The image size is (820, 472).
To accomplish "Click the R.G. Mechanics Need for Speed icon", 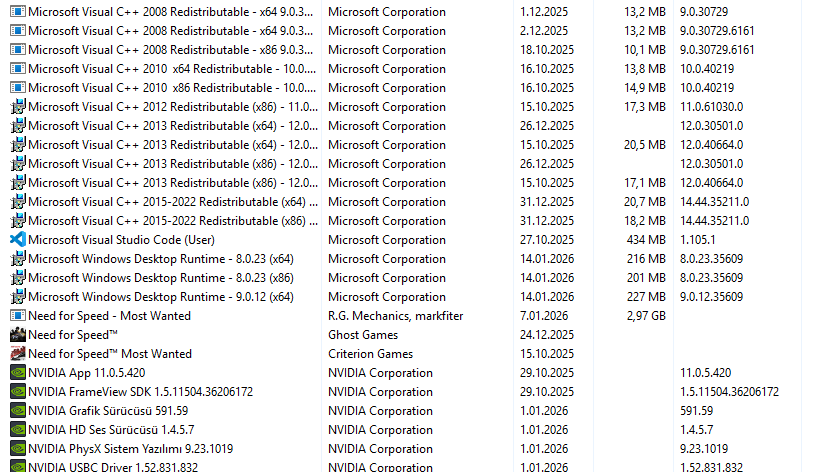I will coord(18,316).
